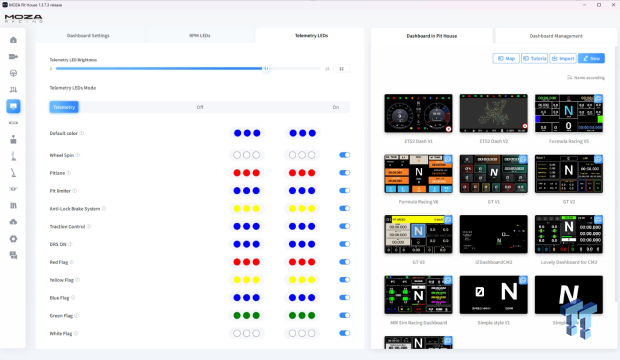The width and height of the screenshot is (620, 360).
Task: Click the info icon next to Blue Flag
Action: point(73,297)
